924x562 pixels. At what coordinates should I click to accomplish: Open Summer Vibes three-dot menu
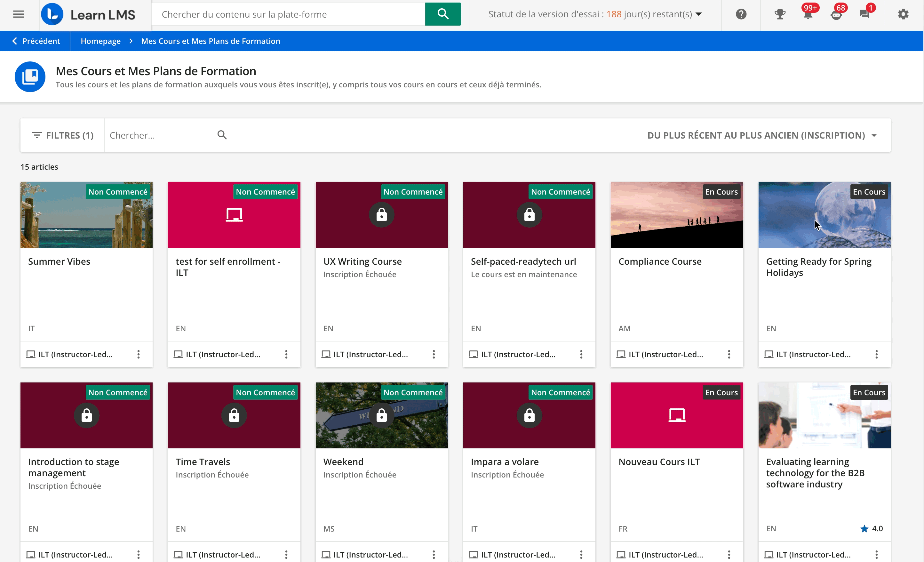[138, 354]
